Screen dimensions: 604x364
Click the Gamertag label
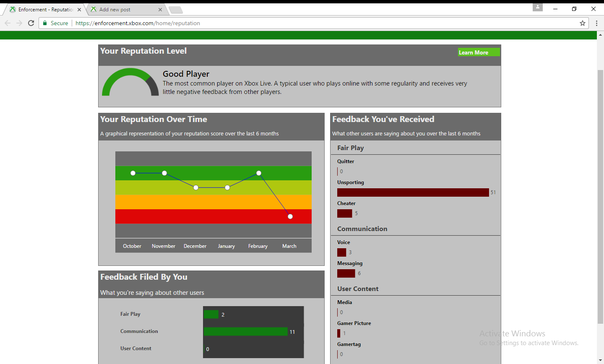coord(349,344)
